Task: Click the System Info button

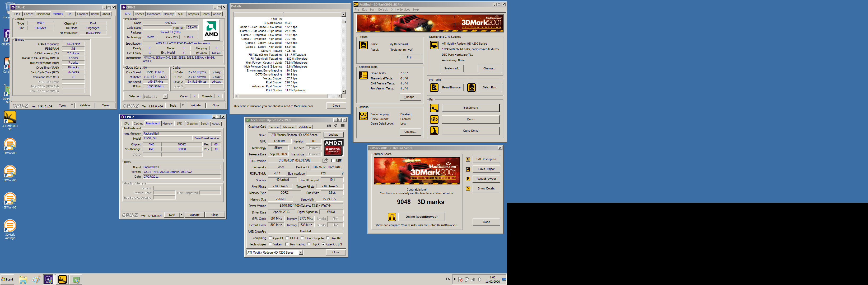Action: pyautogui.click(x=451, y=68)
